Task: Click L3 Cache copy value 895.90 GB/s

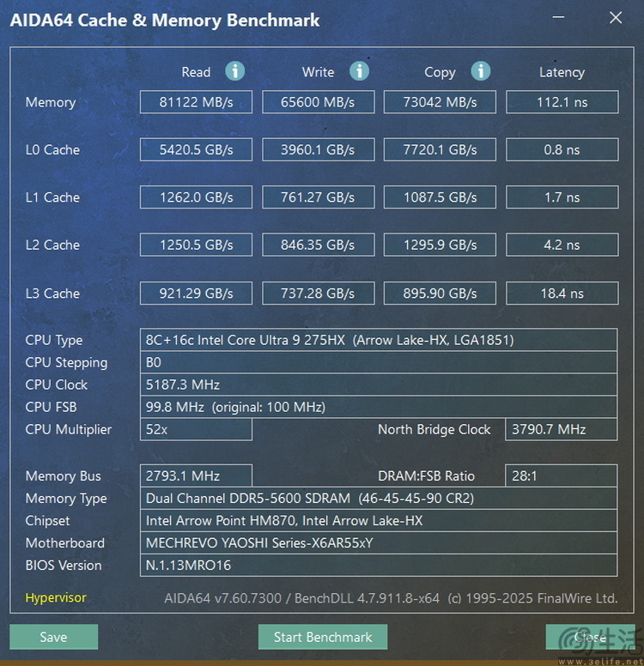Action: [x=440, y=293]
